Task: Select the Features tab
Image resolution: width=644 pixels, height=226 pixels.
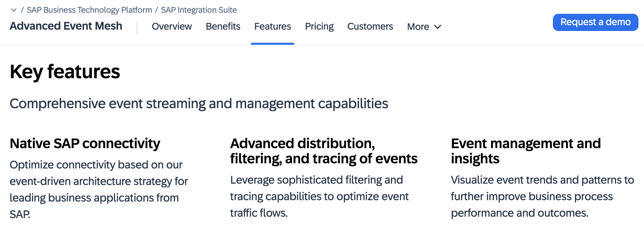Action: point(273,27)
